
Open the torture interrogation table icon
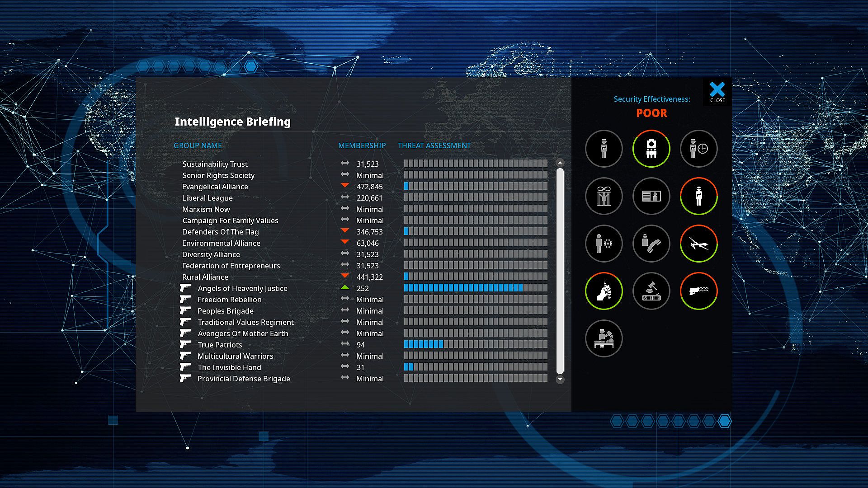604,338
